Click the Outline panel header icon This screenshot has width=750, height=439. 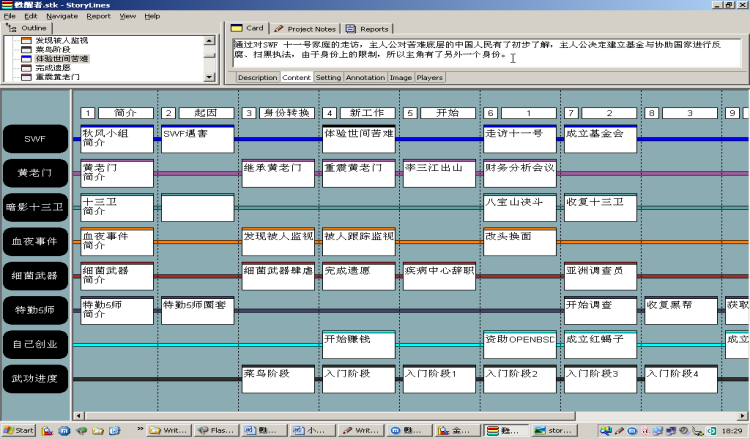(x=13, y=28)
